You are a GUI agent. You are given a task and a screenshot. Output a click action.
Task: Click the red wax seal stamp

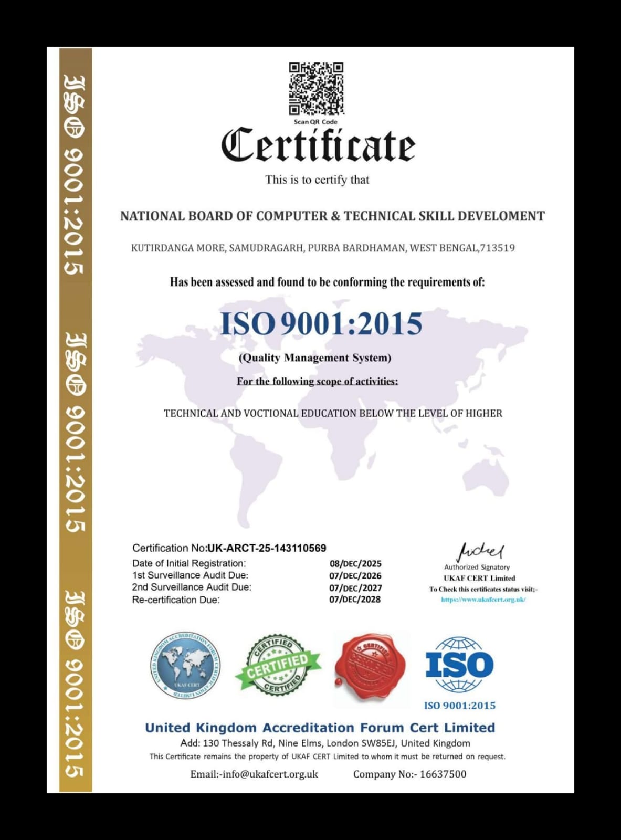[x=372, y=668]
